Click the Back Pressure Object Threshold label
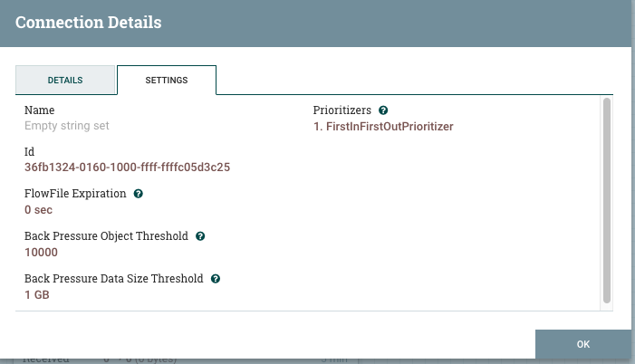Screen dimensions: 635x364 pyautogui.click(x=106, y=236)
